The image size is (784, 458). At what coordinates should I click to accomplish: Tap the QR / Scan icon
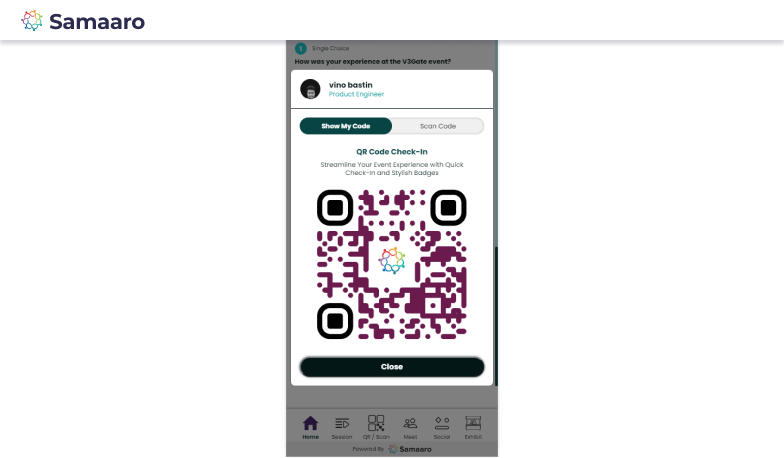click(x=376, y=423)
